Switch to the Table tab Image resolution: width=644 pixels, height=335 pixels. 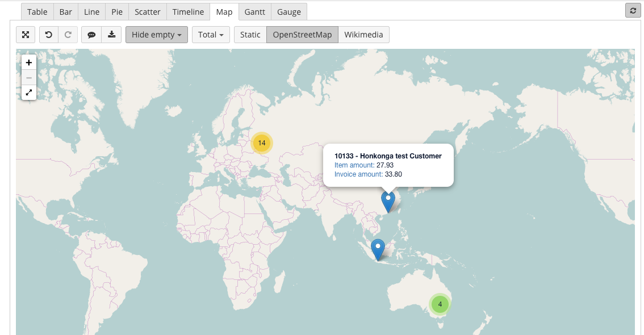tap(37, 12)
